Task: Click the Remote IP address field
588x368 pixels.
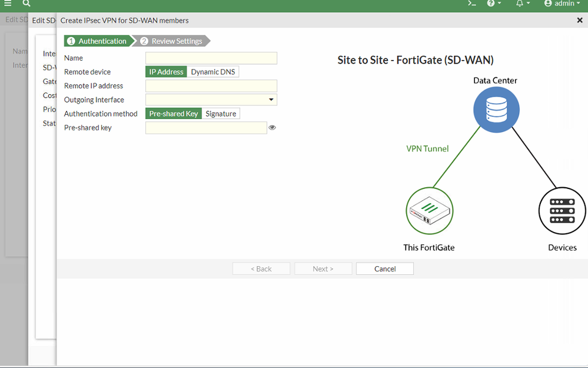Action: 211,86
